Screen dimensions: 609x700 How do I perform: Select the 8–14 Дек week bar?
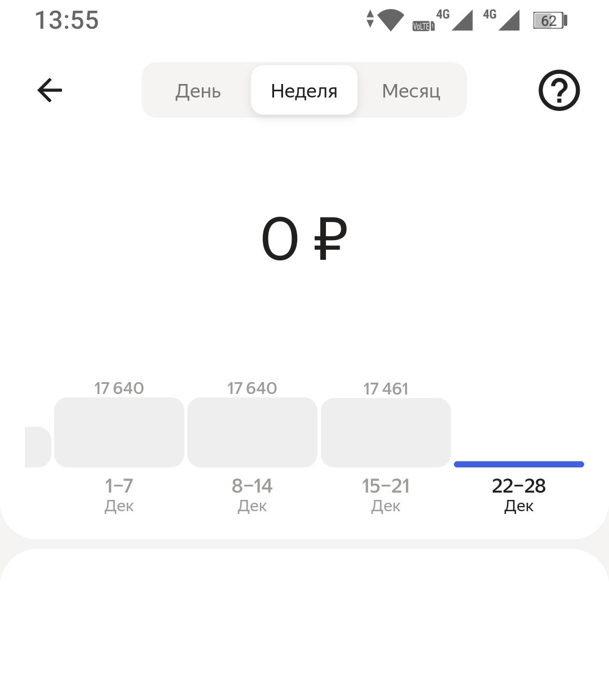252,432
